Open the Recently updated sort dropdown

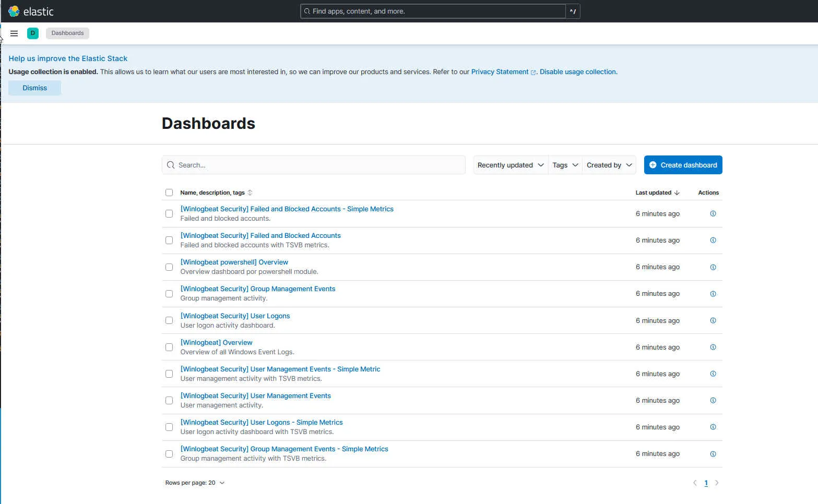tap(511, 165)
